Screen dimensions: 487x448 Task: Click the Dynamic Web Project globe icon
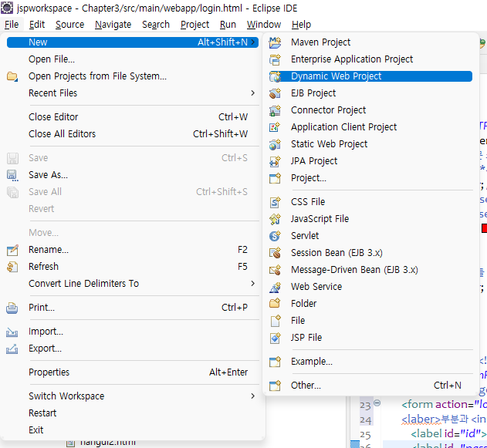[x=275, y=76]
